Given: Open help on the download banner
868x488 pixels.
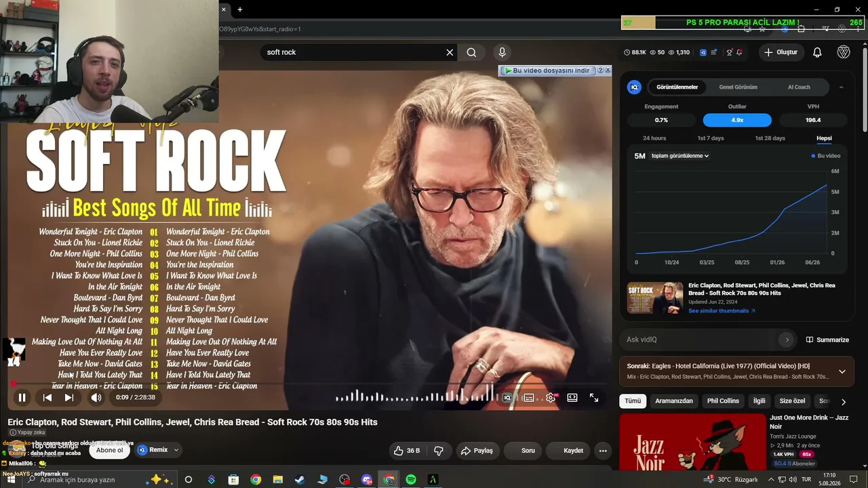Looking at the screenshot, I should (599, 70).
